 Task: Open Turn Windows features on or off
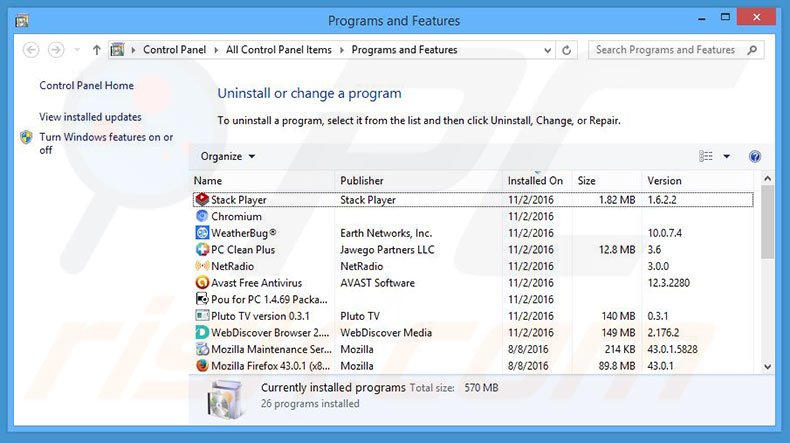pos(106,144)
